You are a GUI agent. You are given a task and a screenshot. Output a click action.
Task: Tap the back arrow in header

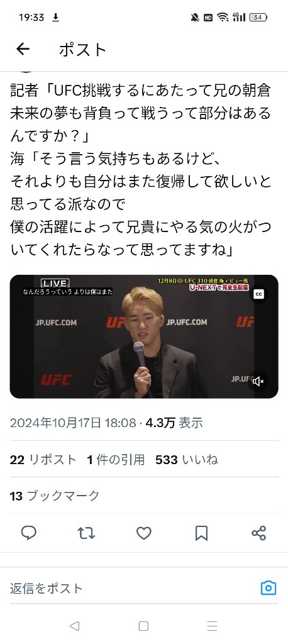(x=23, y=49)
